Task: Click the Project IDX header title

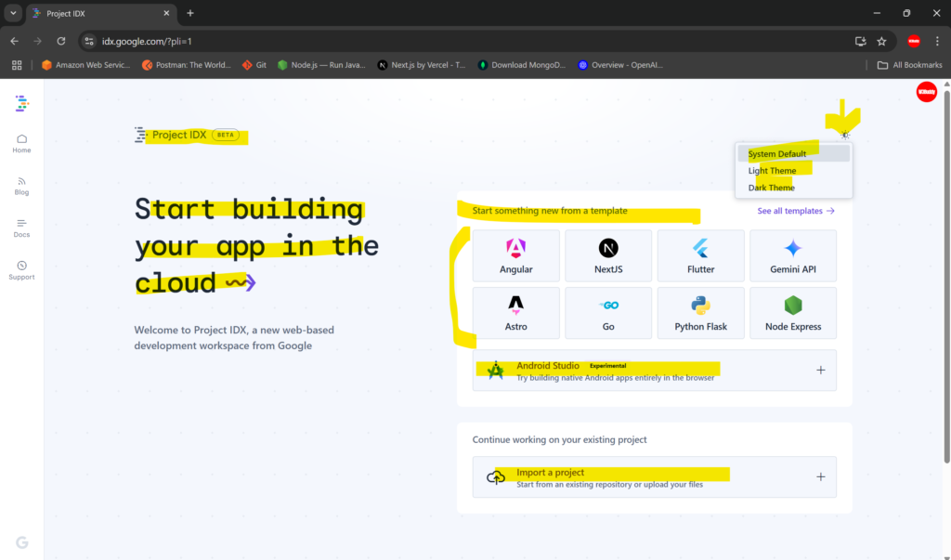Action: click(179, 135)
